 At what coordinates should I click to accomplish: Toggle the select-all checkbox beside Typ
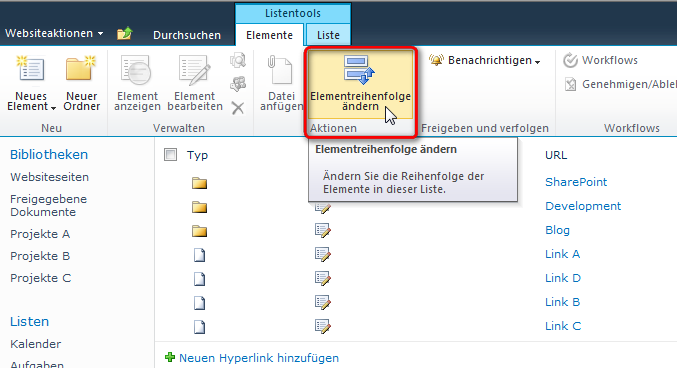(x=171, y=155)
